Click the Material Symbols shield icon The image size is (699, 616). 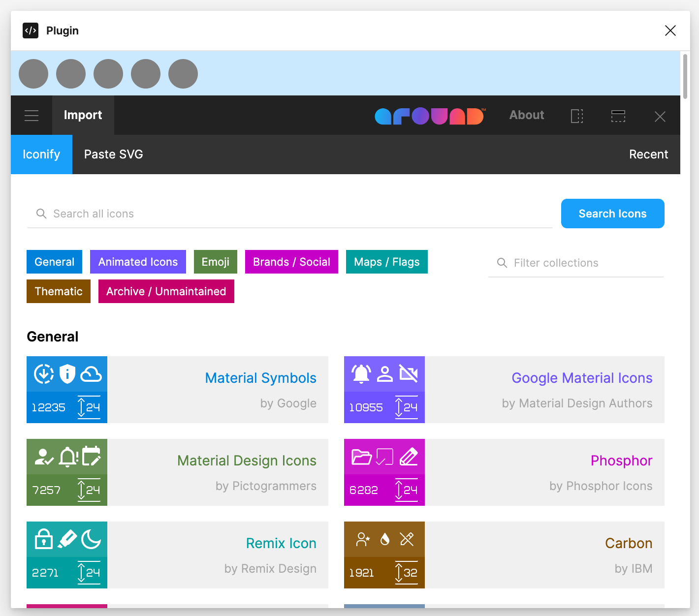coord(67,374)
